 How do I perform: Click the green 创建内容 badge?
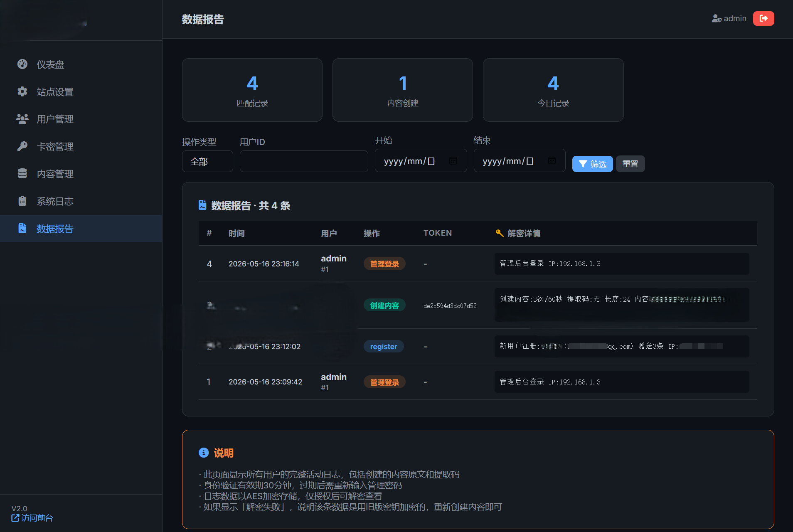[384, 305]
